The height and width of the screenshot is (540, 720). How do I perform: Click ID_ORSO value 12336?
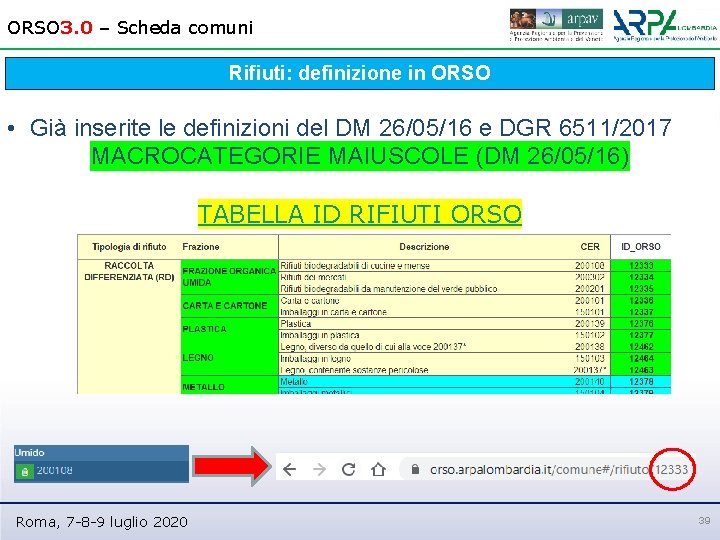pos(641,300)
